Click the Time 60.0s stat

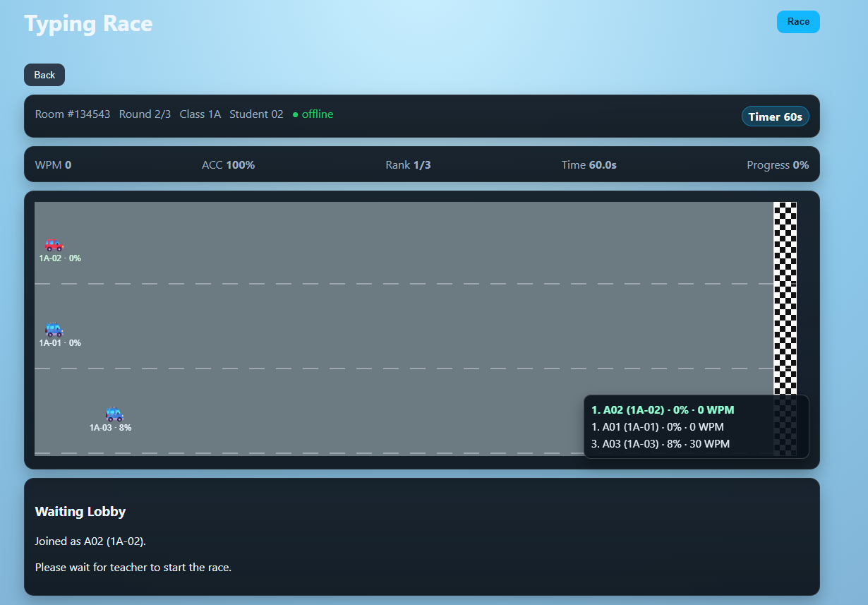click(589, 165)
